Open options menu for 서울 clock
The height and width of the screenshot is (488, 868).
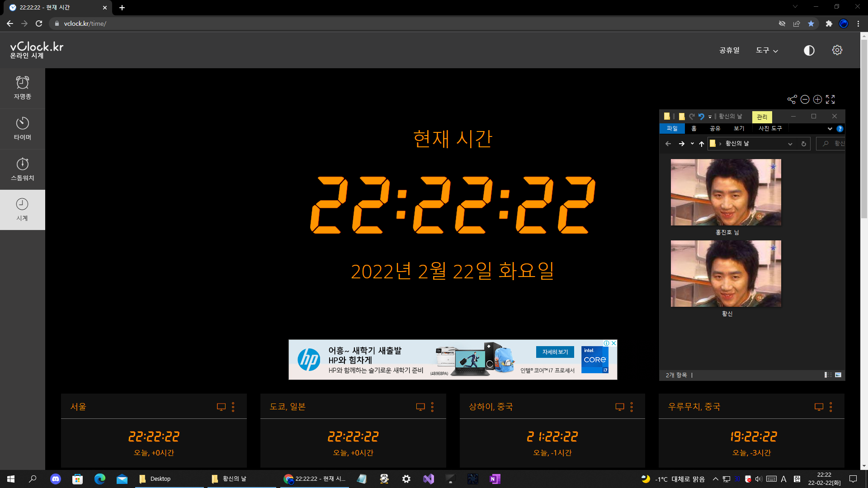(233, 407)
